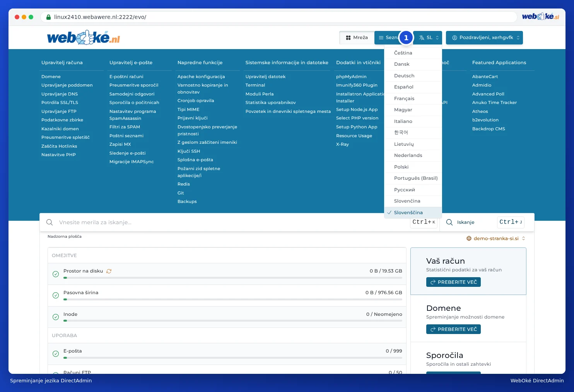Select Nederlands language option

point(413,155)
